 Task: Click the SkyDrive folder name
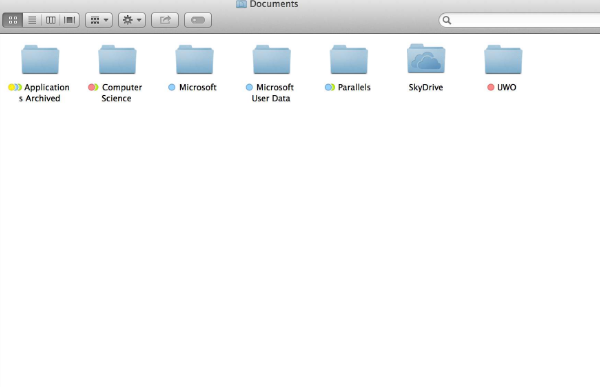pos(426,87)
